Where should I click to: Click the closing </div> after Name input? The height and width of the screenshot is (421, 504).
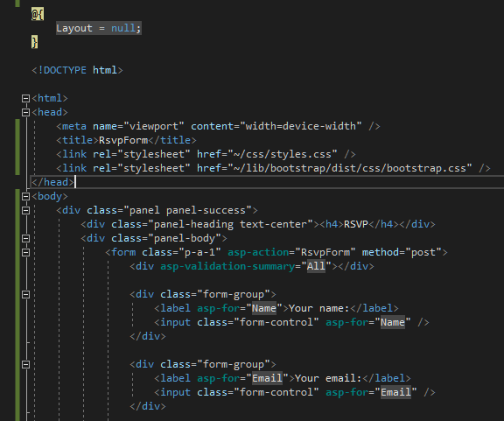(x=148, y=336)
